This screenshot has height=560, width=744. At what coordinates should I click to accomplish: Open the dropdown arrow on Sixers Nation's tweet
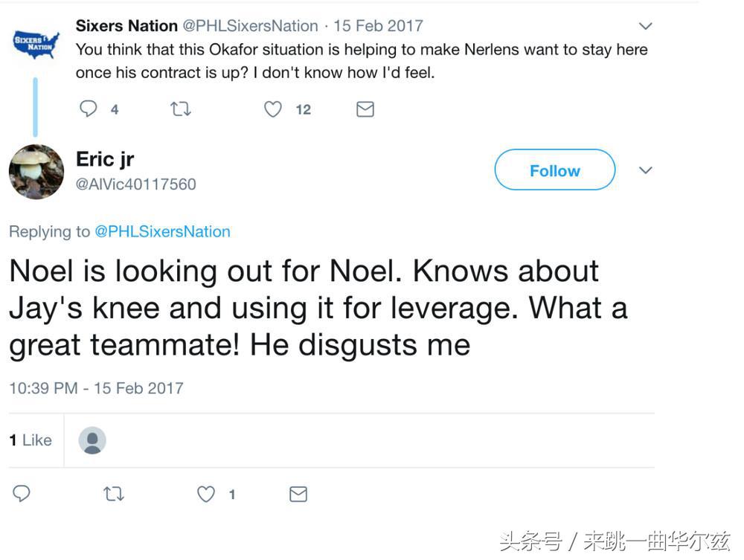(x=645, y=25)
